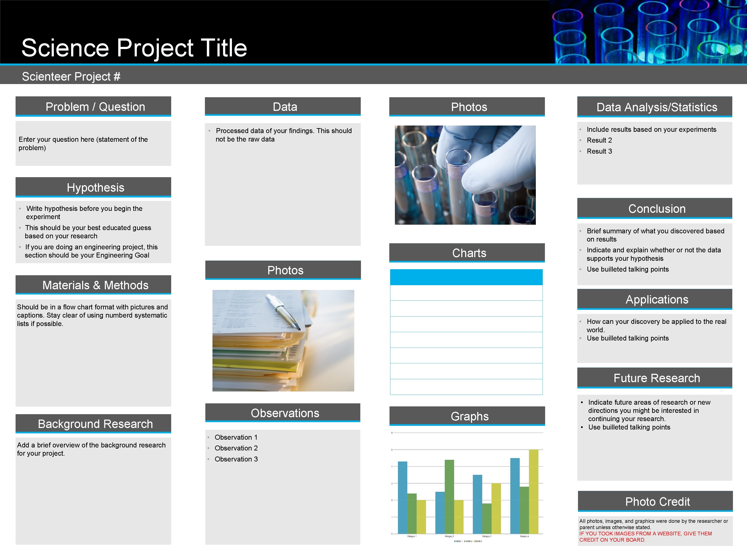The image size is (747, 560).
Task: Select the Background Research header
Action: pos(95,424)
